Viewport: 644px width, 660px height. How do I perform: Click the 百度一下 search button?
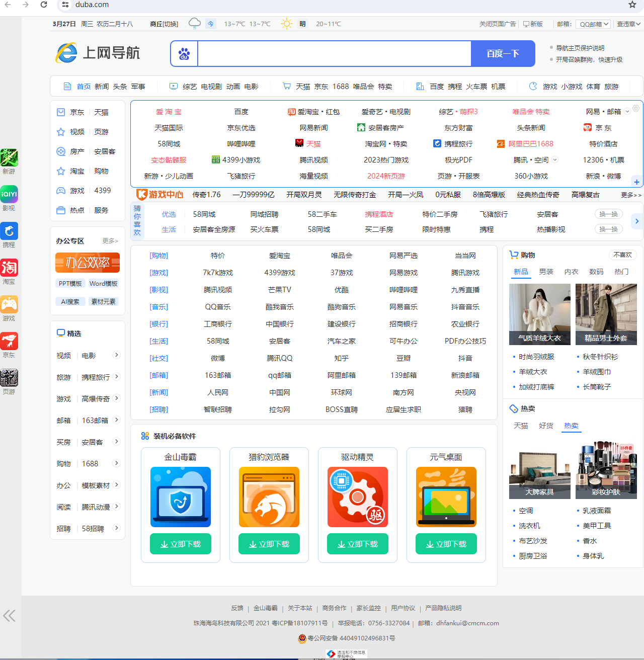click(x=503, y=53)
